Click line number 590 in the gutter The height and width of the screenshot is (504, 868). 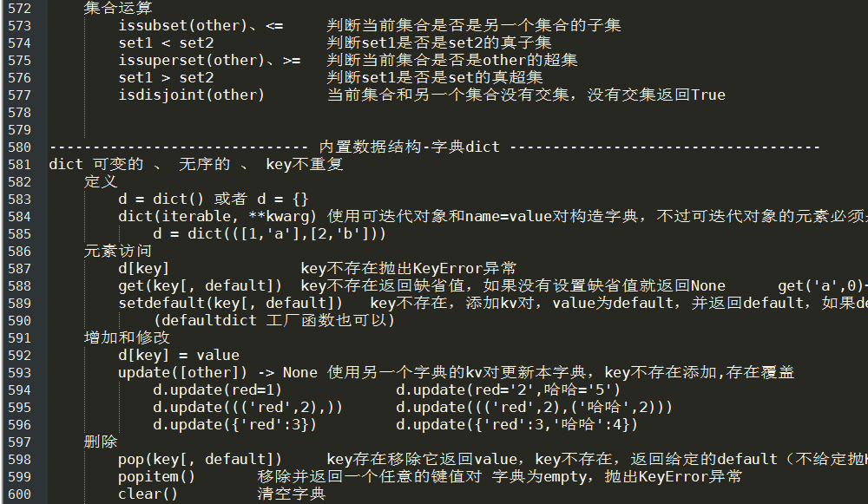coord(19,321)
